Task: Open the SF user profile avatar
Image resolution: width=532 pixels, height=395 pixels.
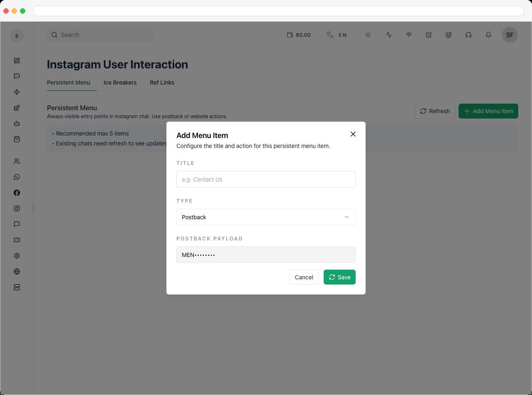Action: [x=510, y=35]
